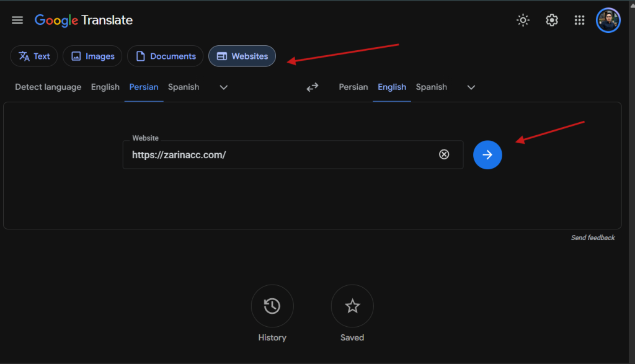This screenshot has width=635, height=364.
Task: Expand more source languages chevron
Action: (223, 87)
